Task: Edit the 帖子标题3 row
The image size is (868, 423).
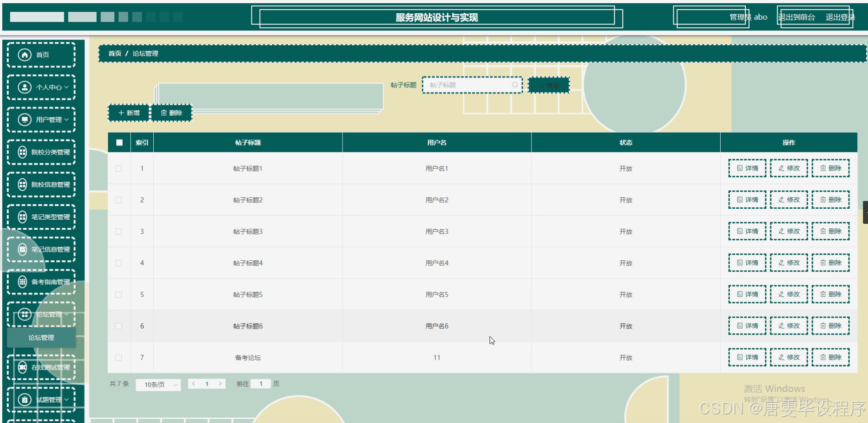Action: click(x=789, y=231)
